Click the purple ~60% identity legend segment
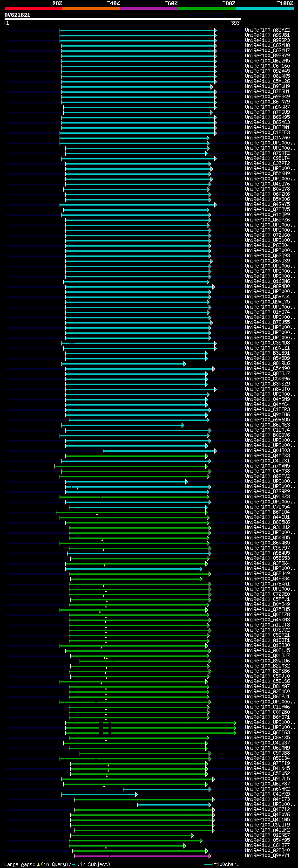Image resolution: width=298 pixels, height=868 pixels. [149, 8]
